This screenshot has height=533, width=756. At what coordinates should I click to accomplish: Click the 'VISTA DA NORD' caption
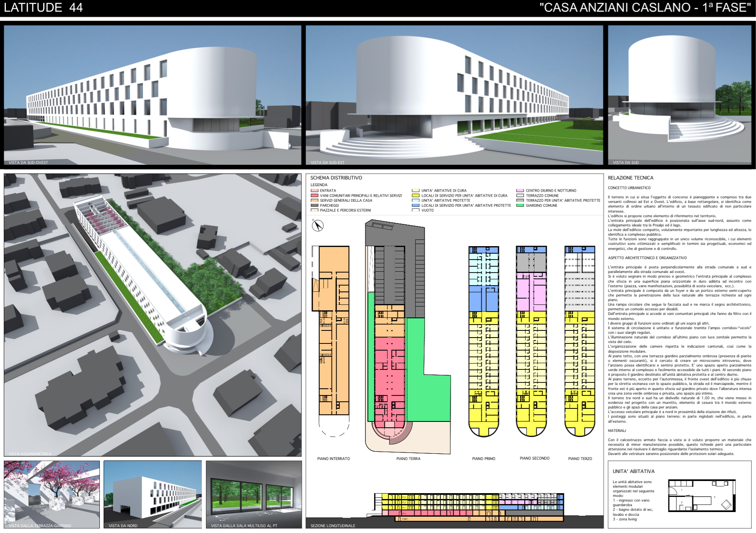pos(123,526)
